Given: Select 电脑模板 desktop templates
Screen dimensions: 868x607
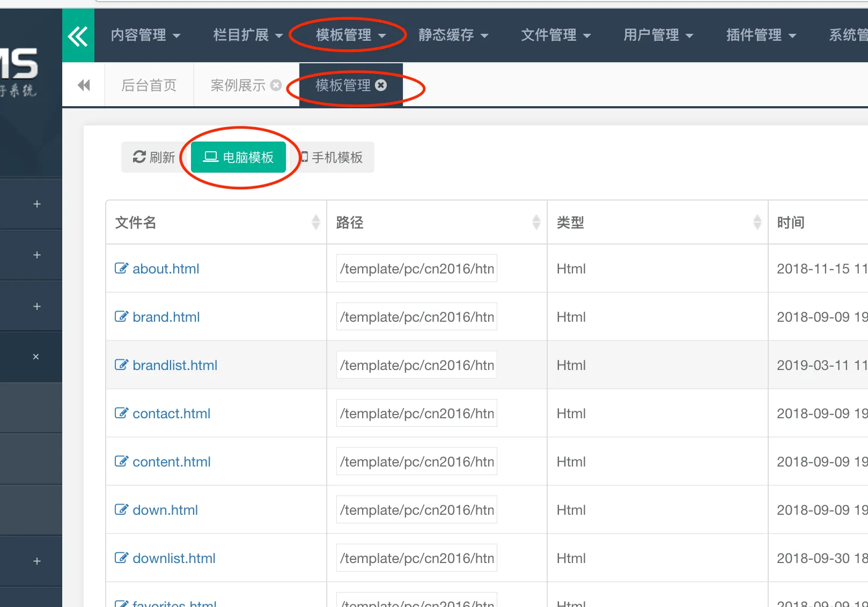Looking at the screenshot, I should click(x=238, y=157).
